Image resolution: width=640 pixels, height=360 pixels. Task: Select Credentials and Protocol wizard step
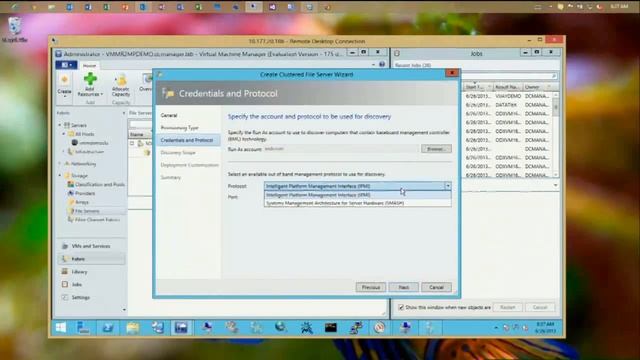pyautogui.click(x=189, y=140)
